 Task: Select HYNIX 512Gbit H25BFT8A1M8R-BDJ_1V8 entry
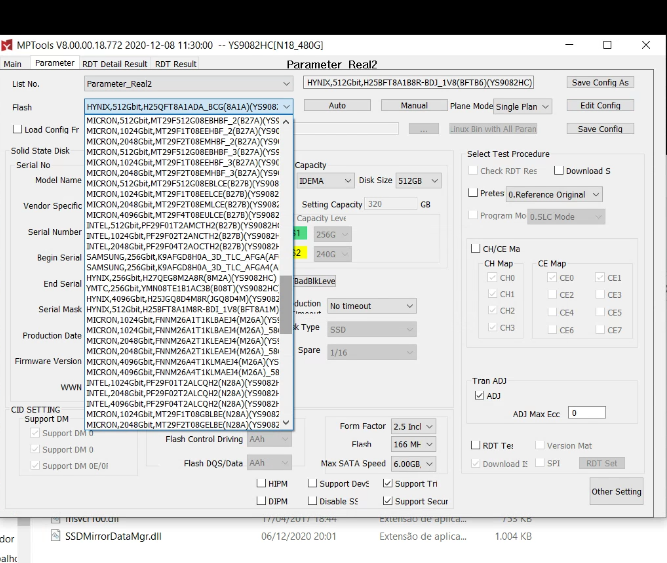(183, 309)
